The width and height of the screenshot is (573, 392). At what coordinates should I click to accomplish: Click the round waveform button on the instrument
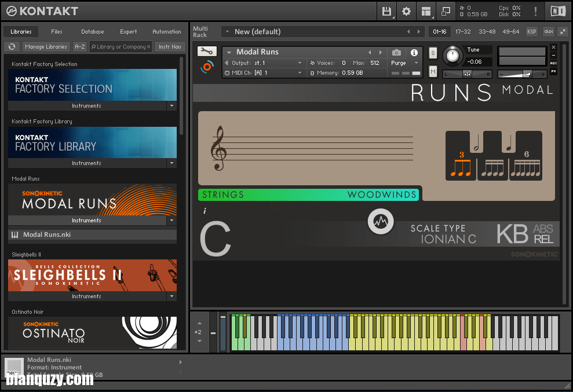point(381,221)
